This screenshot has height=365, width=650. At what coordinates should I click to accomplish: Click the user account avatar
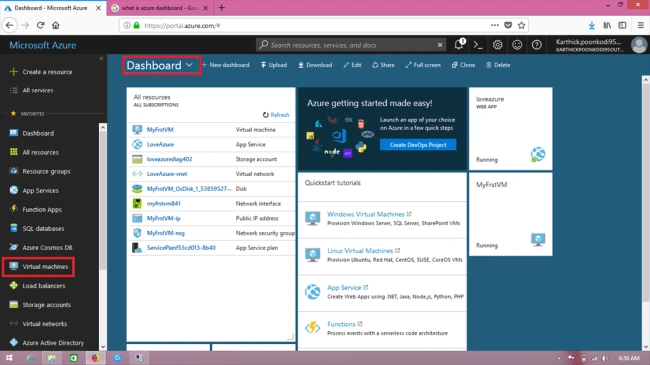639,45
